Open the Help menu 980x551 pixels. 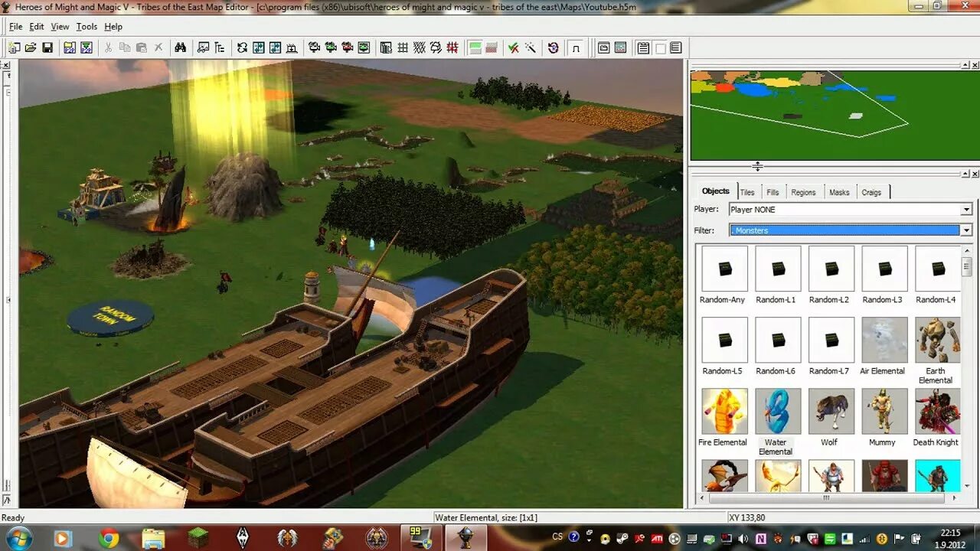pyautogui.click(x=113, y=27)
